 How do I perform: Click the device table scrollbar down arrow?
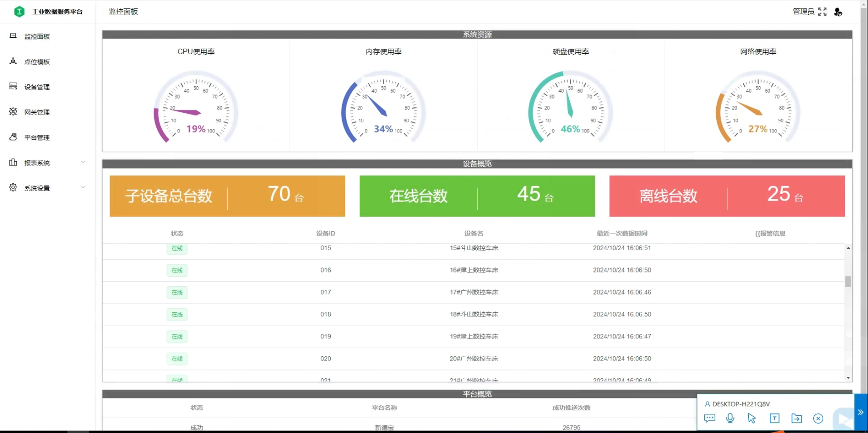click(848, 378)
